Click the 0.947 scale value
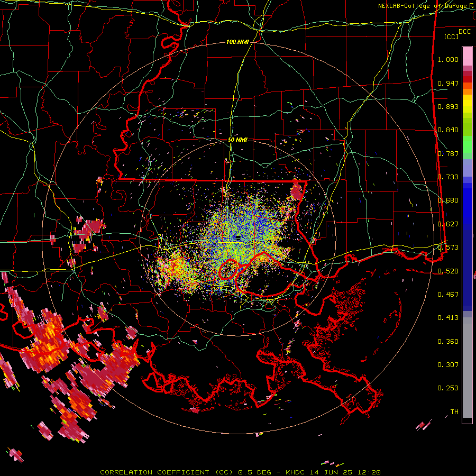This screenshot has width=476, height=476. click(x=448, y=83)
